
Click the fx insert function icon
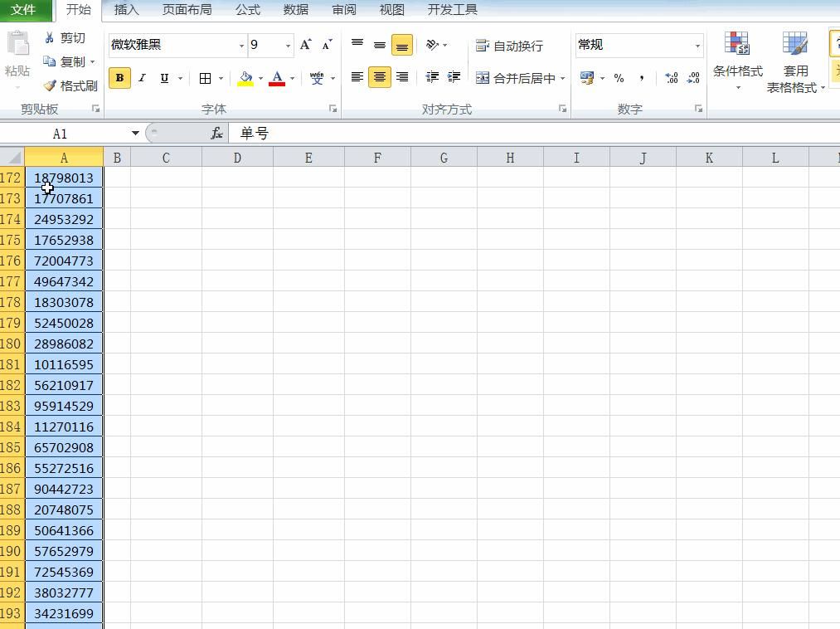[x=216, y=133]
